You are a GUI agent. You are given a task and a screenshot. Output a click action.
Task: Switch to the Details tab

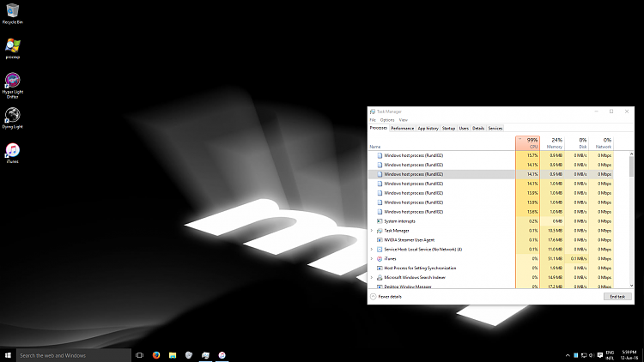pos(478,129)
